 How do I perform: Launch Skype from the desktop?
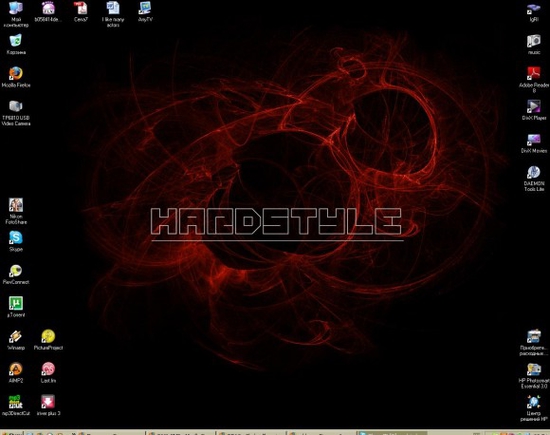click(16, 241)
